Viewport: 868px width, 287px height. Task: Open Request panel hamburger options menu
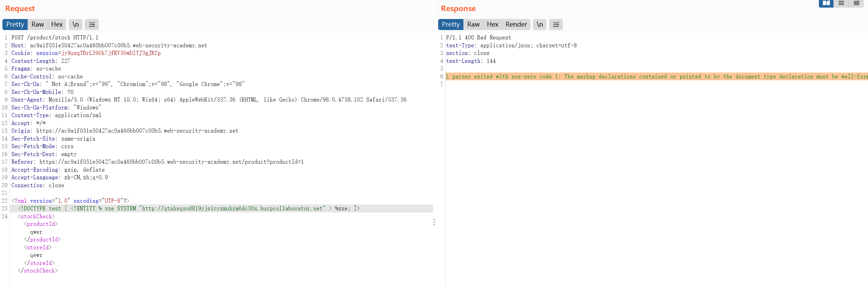point(92,25)
